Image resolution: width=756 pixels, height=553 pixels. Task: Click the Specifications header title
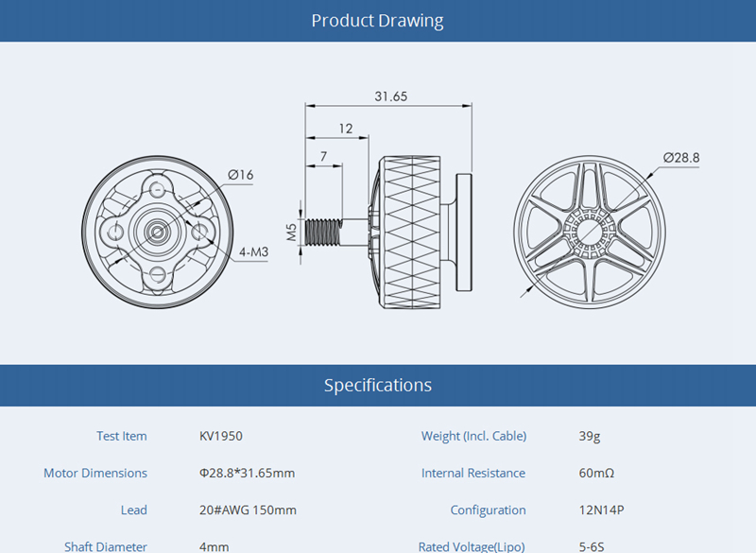pyautogui.click(x=377, y=385)
